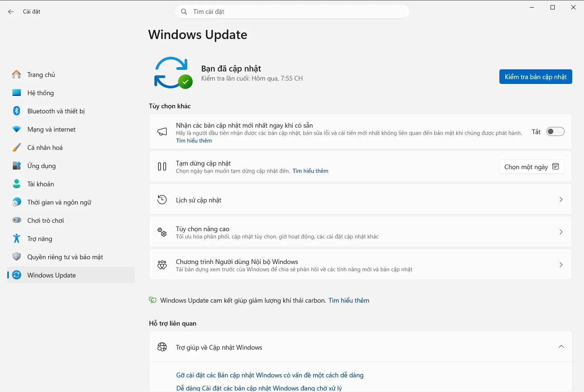
Task: Open Trợ năng settings page
Action: coord(71,238)
